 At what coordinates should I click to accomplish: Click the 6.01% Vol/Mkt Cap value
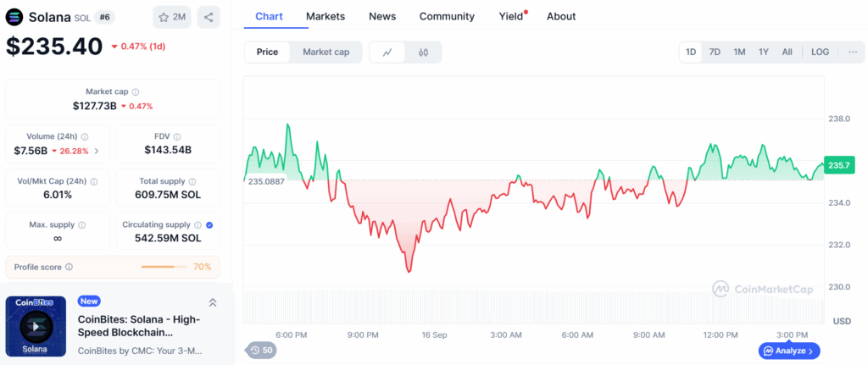[58, 195]
